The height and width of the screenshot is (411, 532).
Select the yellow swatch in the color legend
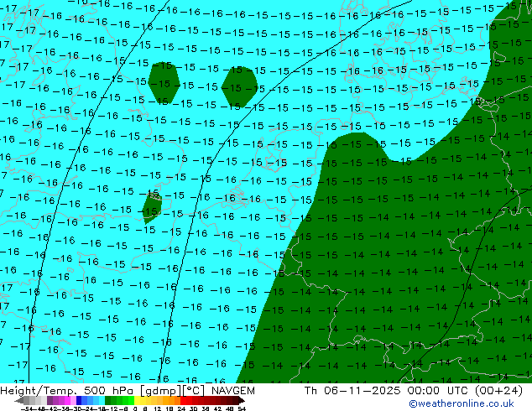(x=137, y=400)
